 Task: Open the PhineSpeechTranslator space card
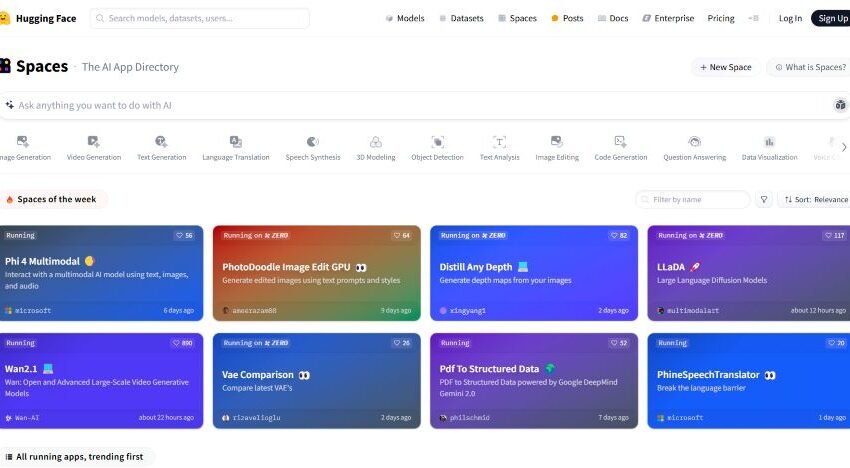point(749,381)
